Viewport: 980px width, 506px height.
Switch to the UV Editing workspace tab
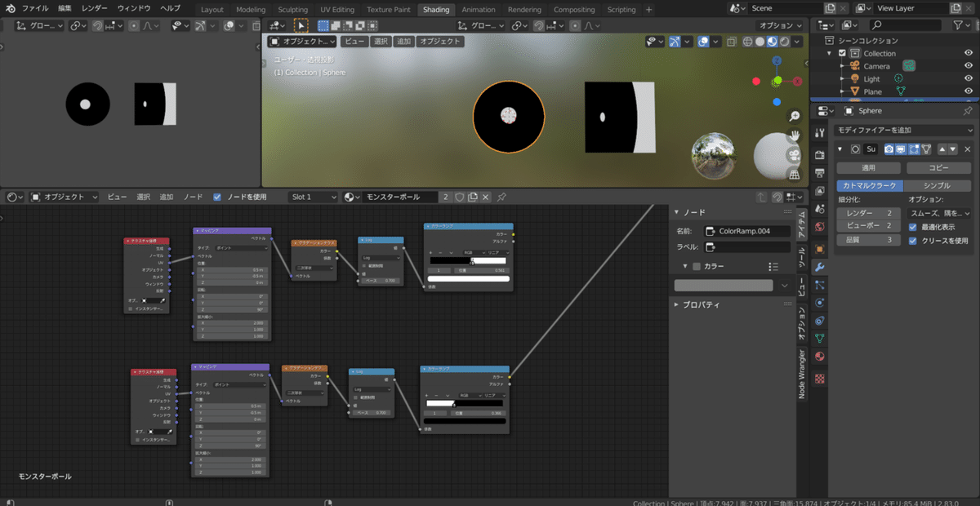tap(337, 10)
